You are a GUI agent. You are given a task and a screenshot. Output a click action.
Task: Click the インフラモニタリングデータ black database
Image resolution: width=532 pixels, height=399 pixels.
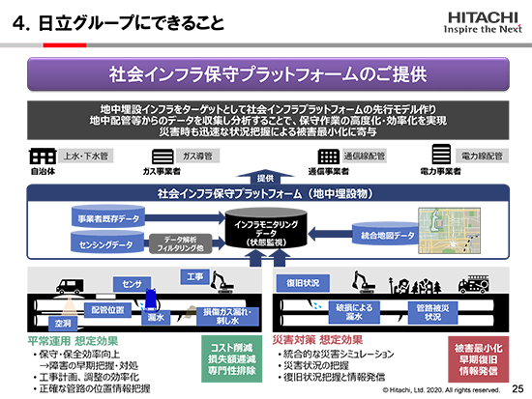(x=266, y=228)
